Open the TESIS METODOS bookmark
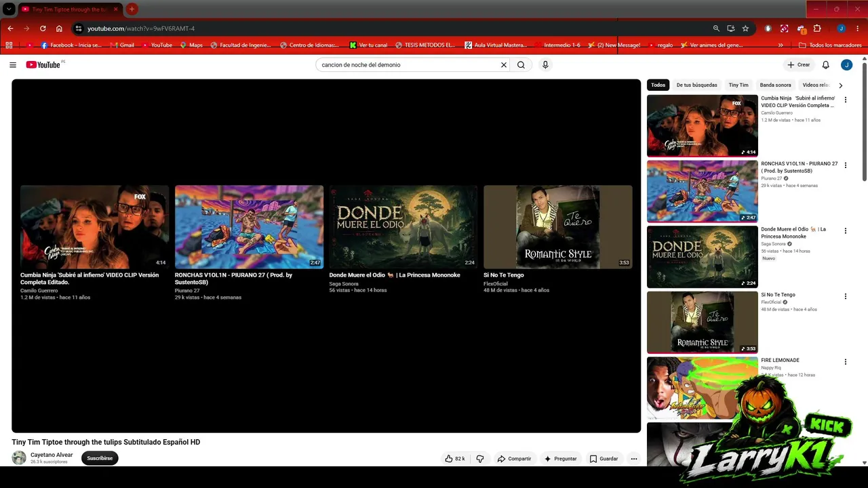The image size is (868, 488). (425, 45)
